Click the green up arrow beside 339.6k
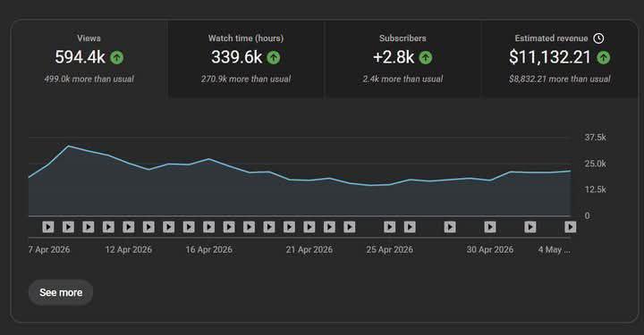644x335 pixels. [x=274, y=57]
